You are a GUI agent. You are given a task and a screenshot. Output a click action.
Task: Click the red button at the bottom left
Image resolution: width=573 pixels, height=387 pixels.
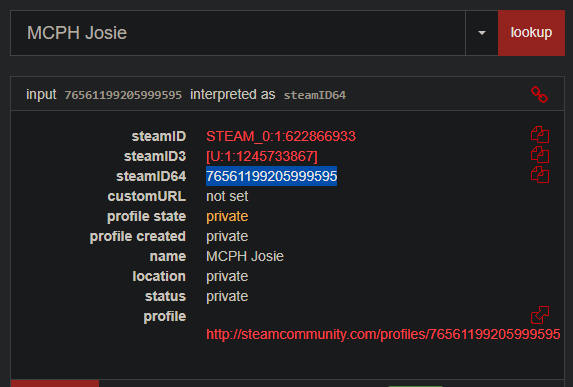(55, 383)
